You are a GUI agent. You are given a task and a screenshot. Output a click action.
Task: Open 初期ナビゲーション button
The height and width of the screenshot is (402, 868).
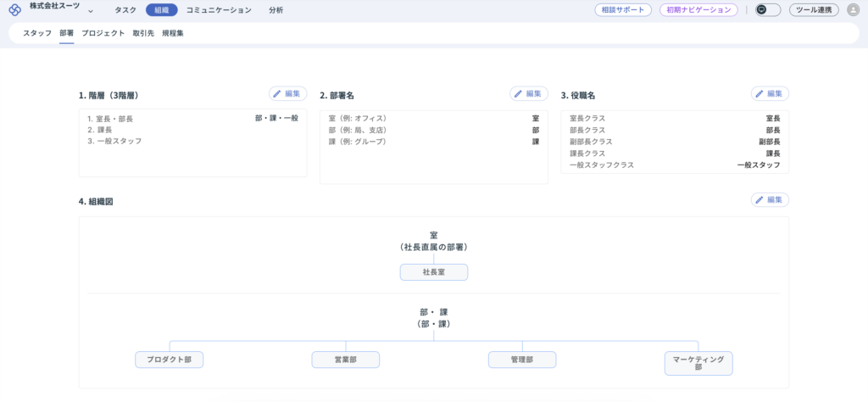[x=698, y=10]
